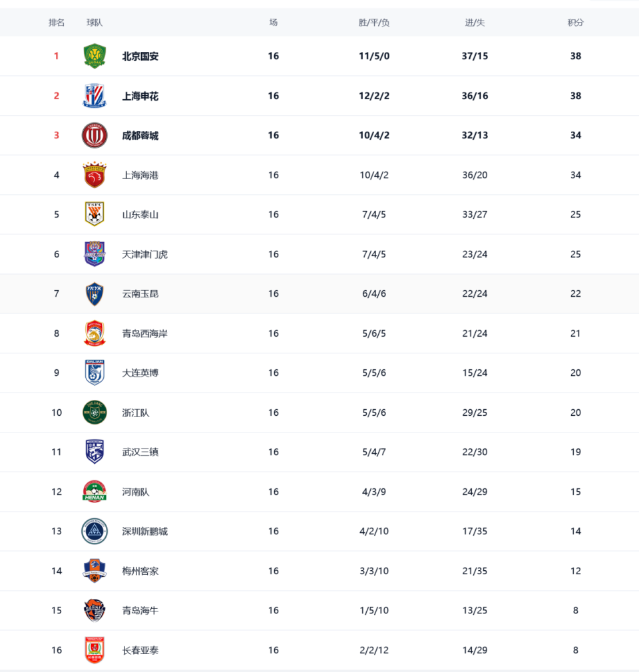Click the 梅州客家 team name

140,571
